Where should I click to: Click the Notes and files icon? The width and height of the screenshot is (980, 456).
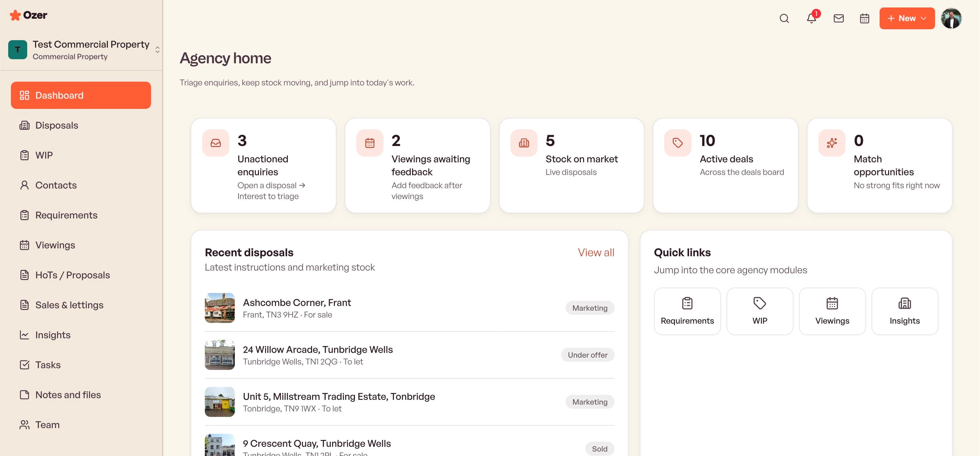(24, 395)
